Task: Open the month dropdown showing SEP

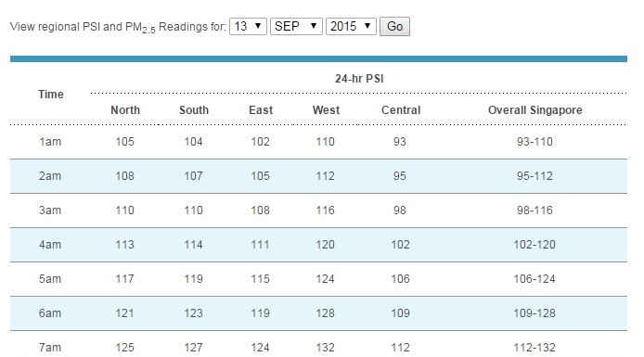Action: click(296, 27)
